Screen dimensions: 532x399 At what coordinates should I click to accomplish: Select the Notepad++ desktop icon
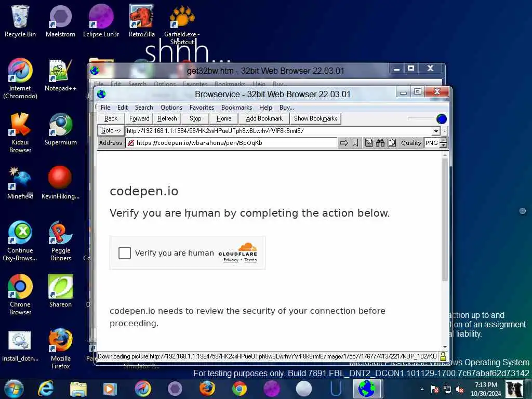pyautogui.click(x=60, y=75)
